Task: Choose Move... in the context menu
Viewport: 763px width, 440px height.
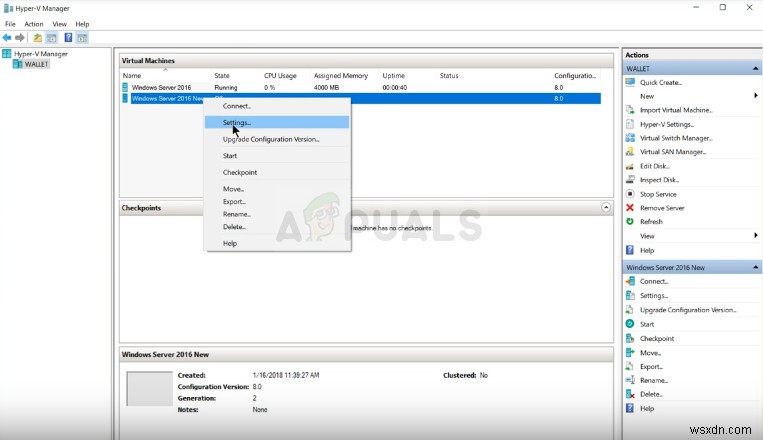Action: coord(277,189)
